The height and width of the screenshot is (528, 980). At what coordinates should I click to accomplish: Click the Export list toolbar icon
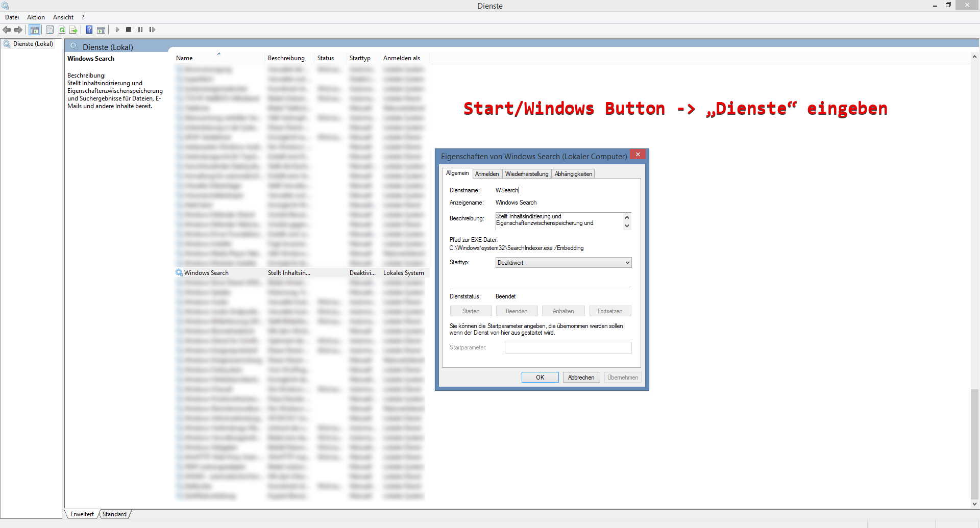(x=73, y=30)
